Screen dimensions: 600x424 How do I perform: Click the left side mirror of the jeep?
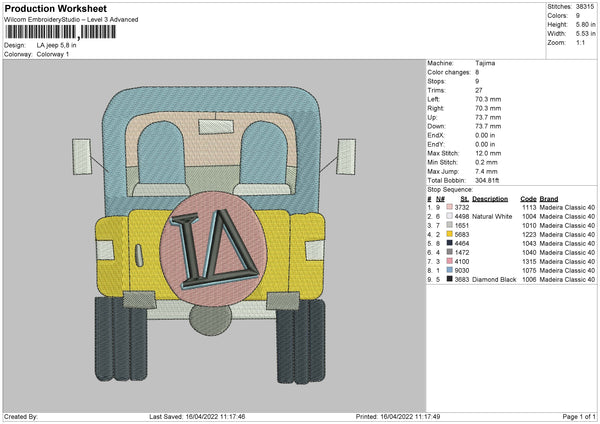click(x=83, y=157)
